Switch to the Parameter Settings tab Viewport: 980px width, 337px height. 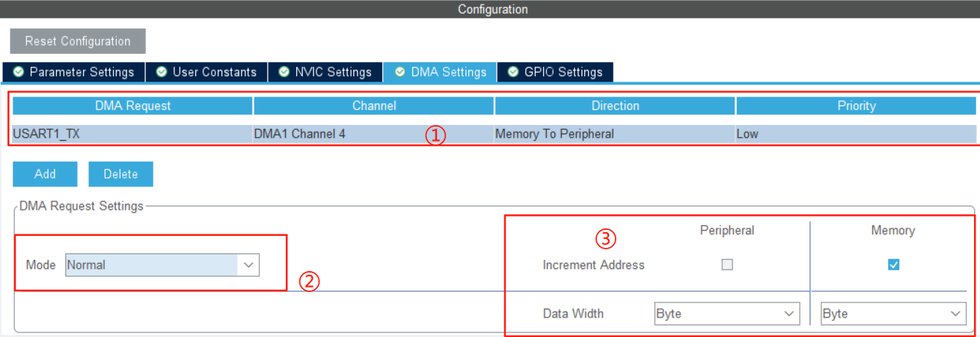[73, 72]
